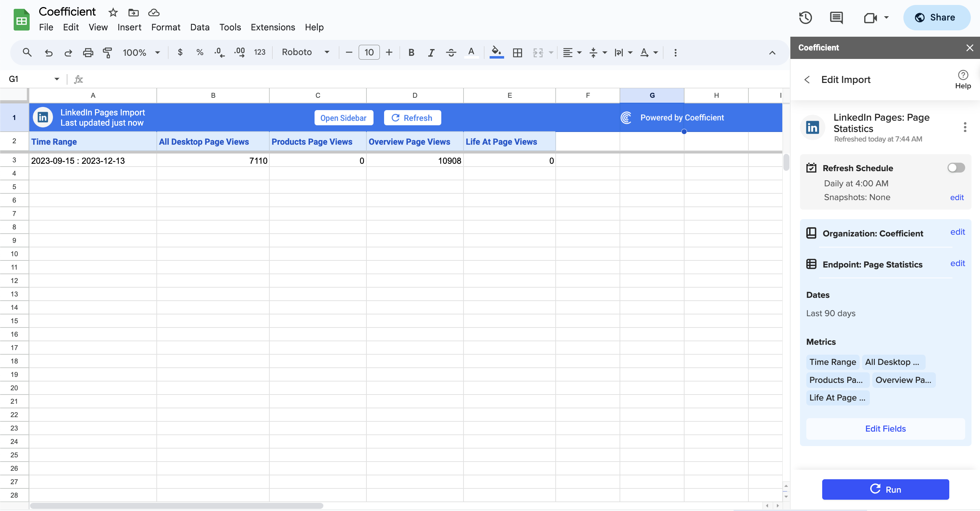The width and height of the screenshot is (980, 511).
Task: Click the Edit Fields button
Action: 885,428
